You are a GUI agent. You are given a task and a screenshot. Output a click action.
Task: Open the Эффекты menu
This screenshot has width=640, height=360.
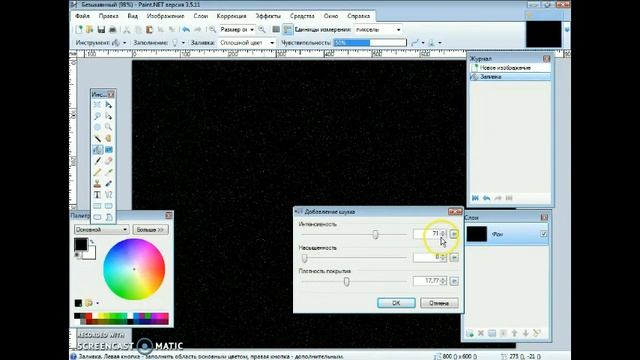click(x=269, y=16)
